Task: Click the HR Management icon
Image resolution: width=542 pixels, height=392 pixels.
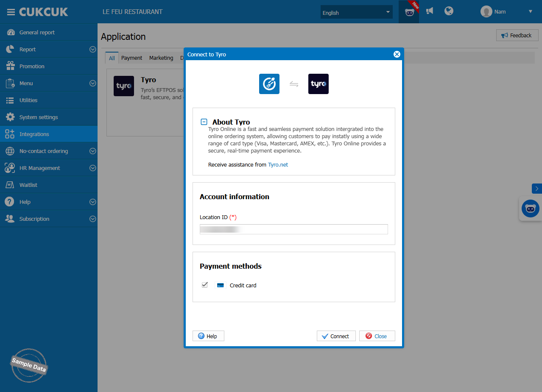Action: point(10,168)
